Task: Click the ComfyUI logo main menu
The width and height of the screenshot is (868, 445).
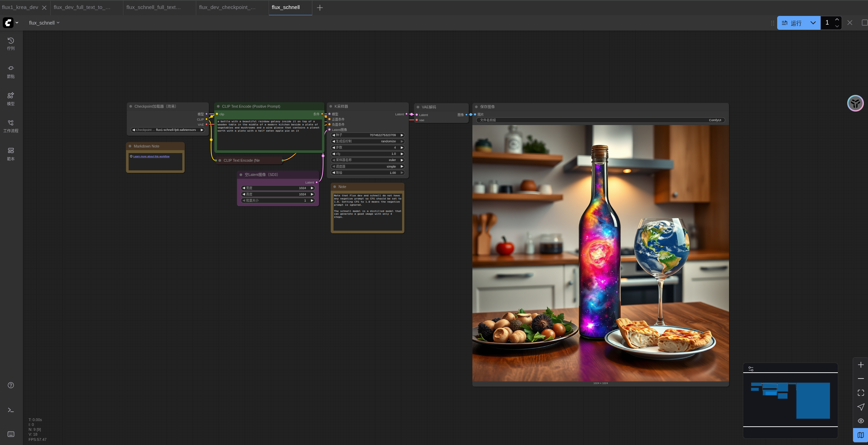Action: [11, 23]
